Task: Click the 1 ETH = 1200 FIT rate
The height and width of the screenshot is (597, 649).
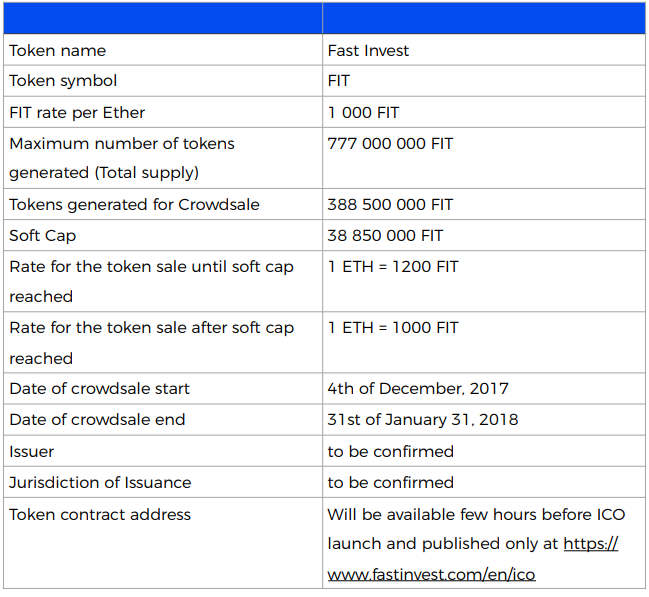Action: pyautogui.click(x=393, y=267)
